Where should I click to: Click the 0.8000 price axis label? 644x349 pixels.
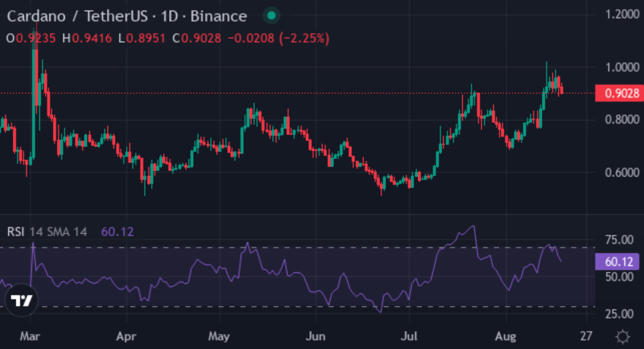622,120
